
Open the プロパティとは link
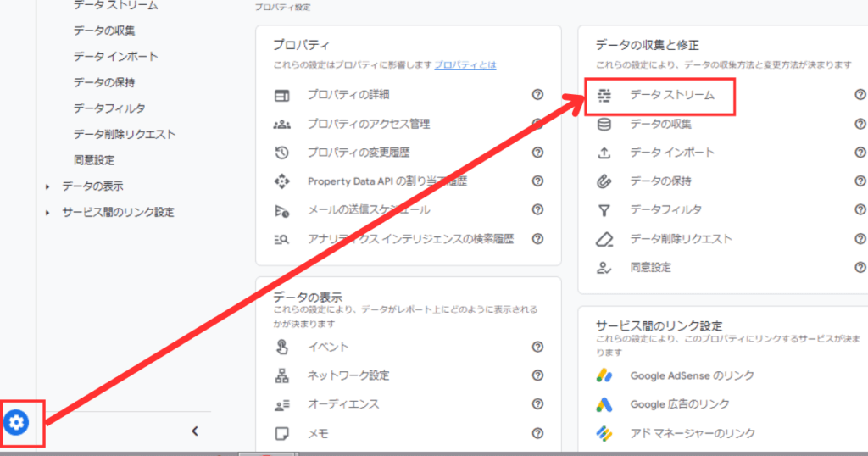(x=465, y=64)
